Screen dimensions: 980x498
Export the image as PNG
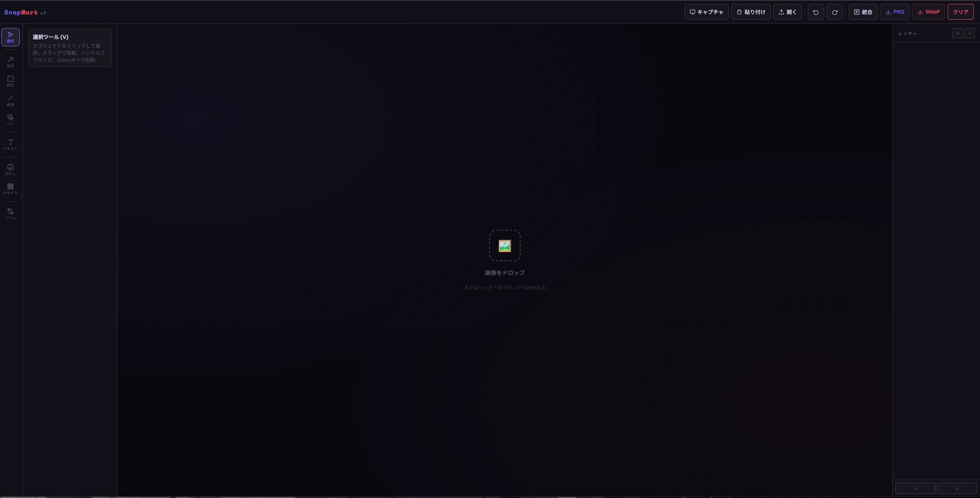point(895,12)
